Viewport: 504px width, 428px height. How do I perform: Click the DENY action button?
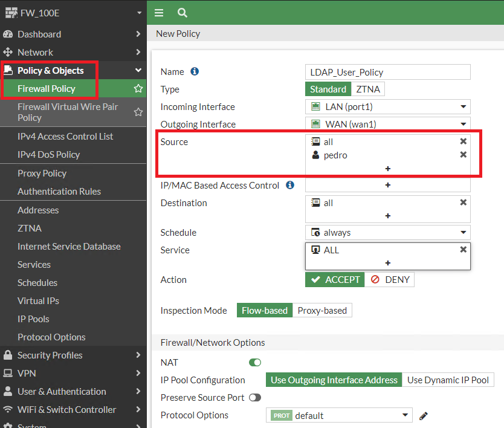click(390, 280)
